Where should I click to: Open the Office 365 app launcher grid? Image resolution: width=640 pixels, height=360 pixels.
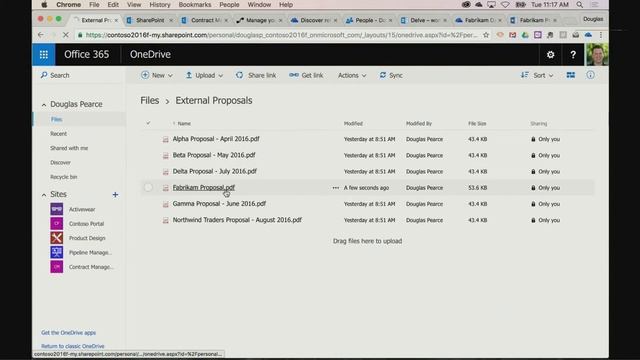coord(44,54)
